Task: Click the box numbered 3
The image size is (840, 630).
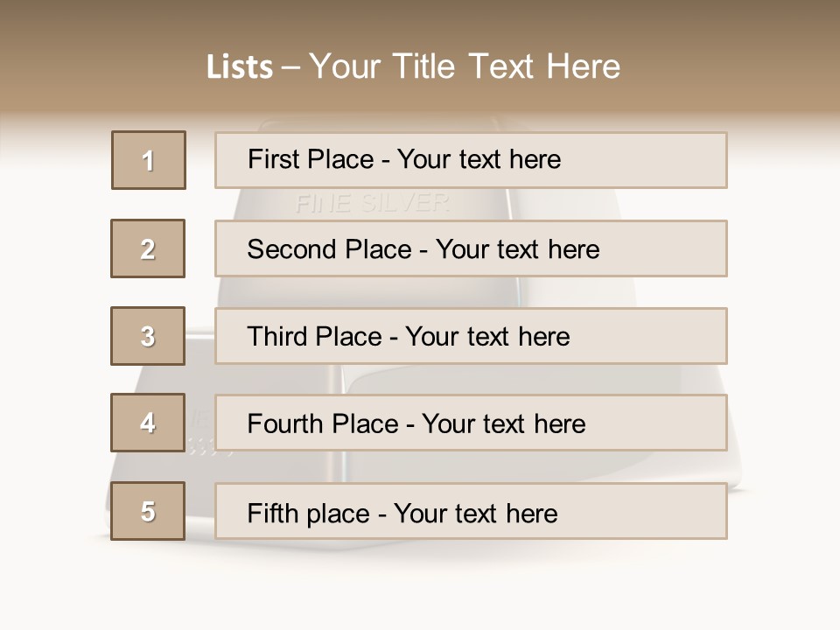Action: (x=148, y=336)
